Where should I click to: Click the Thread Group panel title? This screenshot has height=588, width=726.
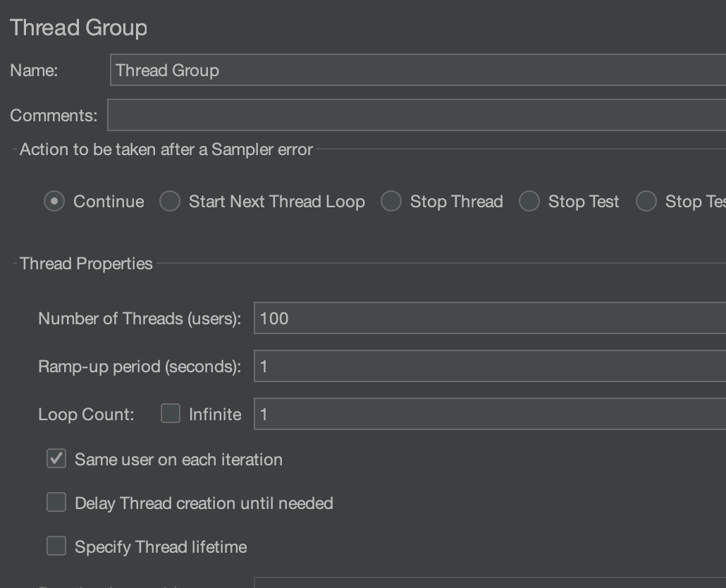pos(79,27)
